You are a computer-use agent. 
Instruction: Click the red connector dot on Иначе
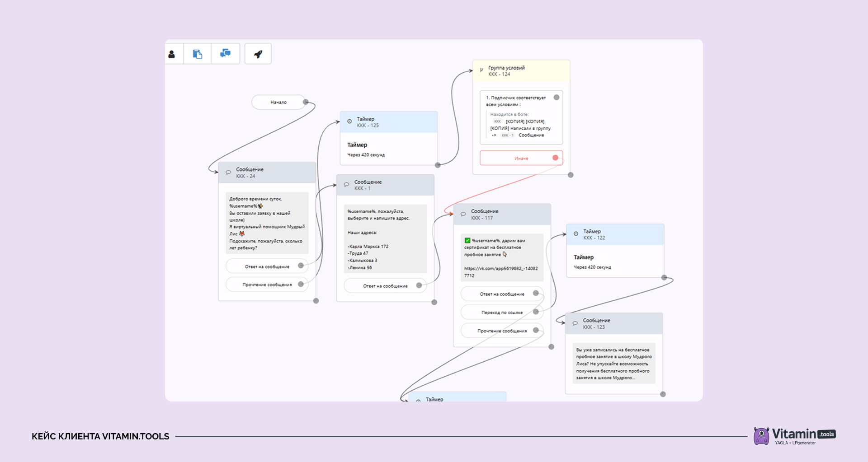click(555, 158)
